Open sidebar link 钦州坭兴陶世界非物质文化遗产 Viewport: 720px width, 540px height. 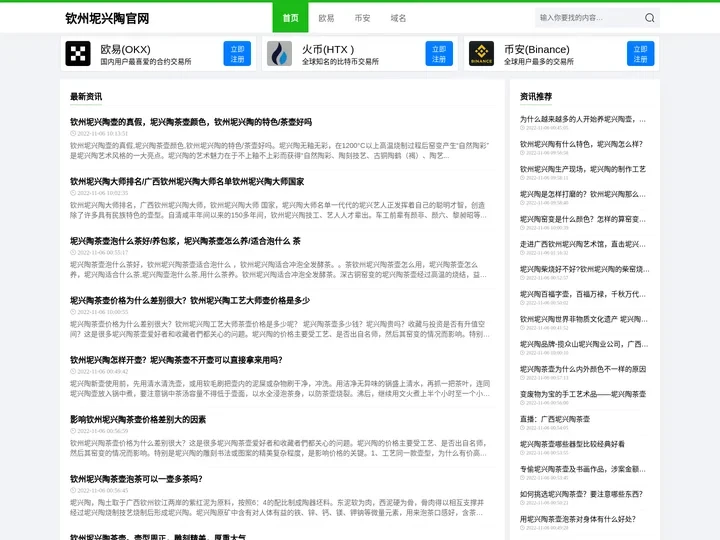(584, 319)
